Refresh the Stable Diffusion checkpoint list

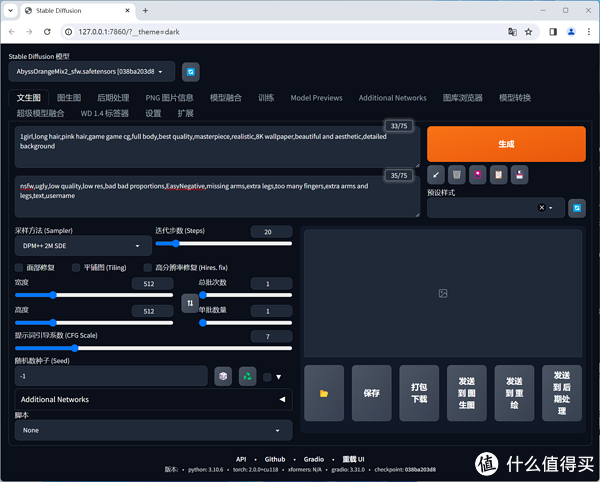[191, 72]
